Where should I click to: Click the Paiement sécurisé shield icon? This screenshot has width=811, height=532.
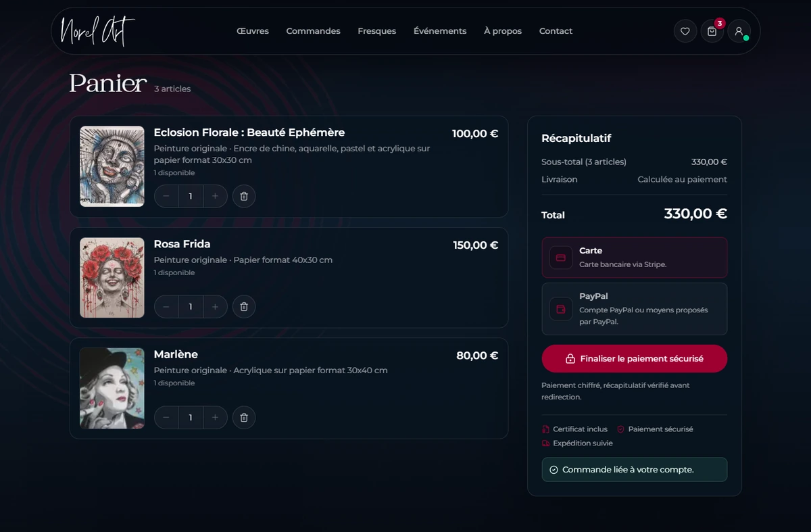click(620, 429)
